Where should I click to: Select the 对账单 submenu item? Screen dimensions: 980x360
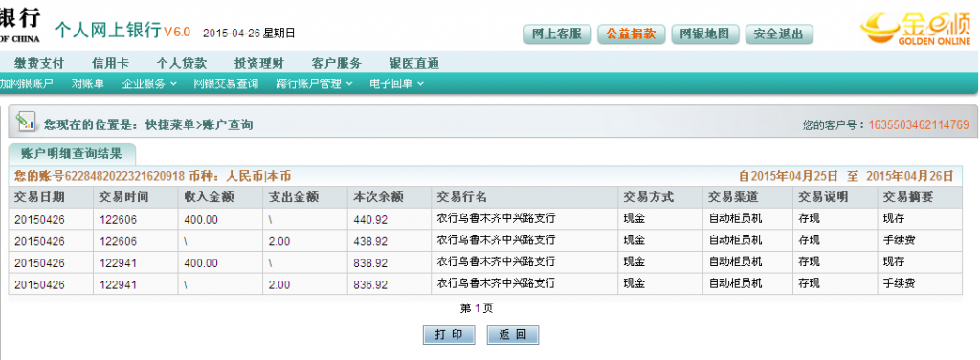87,83
